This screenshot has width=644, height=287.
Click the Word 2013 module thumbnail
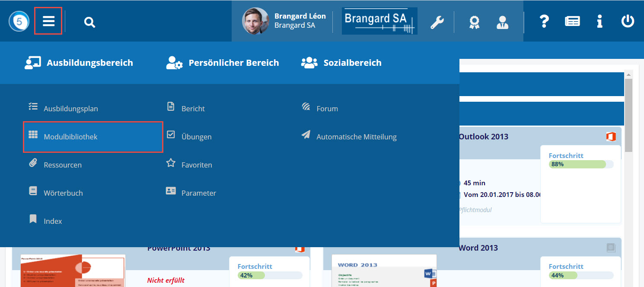click(384, 271)
